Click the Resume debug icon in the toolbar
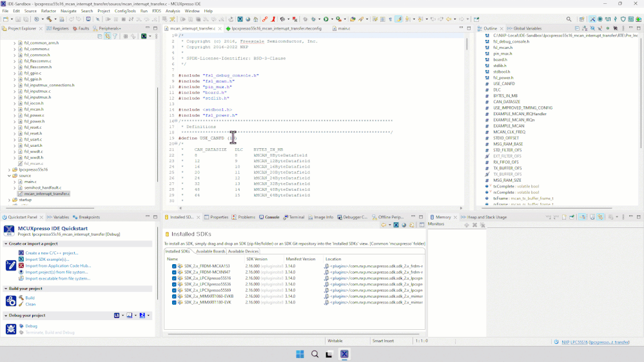Image resolution: width=644 pixels, height=362 pixels. tap(108, 19)
